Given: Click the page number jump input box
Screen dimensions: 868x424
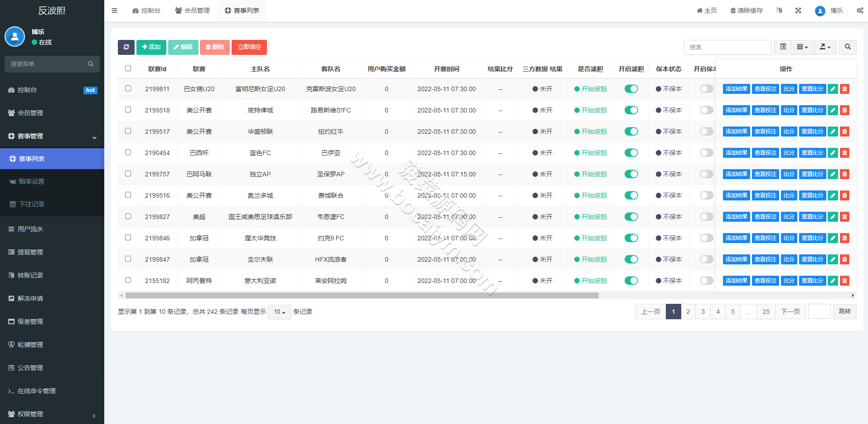Looking at the screenshot, I should [x=819, y=312].
